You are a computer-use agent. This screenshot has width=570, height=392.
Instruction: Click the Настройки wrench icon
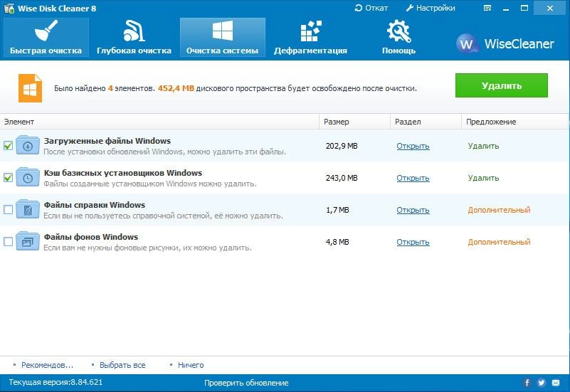[410, 8]
